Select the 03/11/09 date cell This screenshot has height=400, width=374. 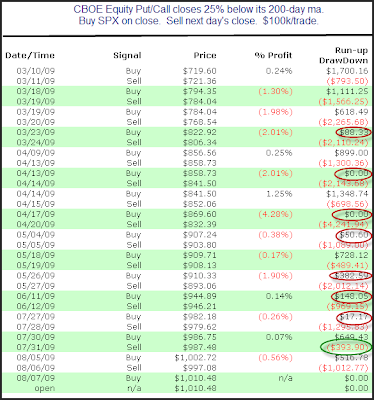pyautogui.click(x=36, y=81)
